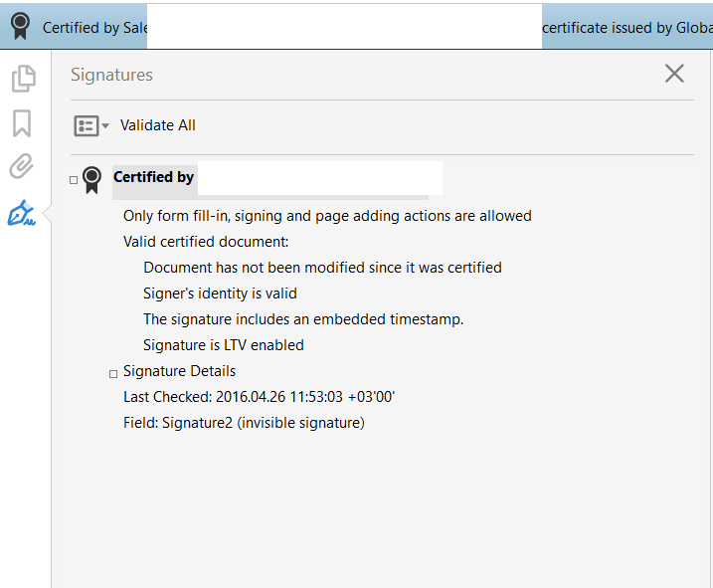Screen dimensions: 713x588
Task: Open the Page Thumbnails panel icon
Action: pyautogui.click(x=22, y=78)
